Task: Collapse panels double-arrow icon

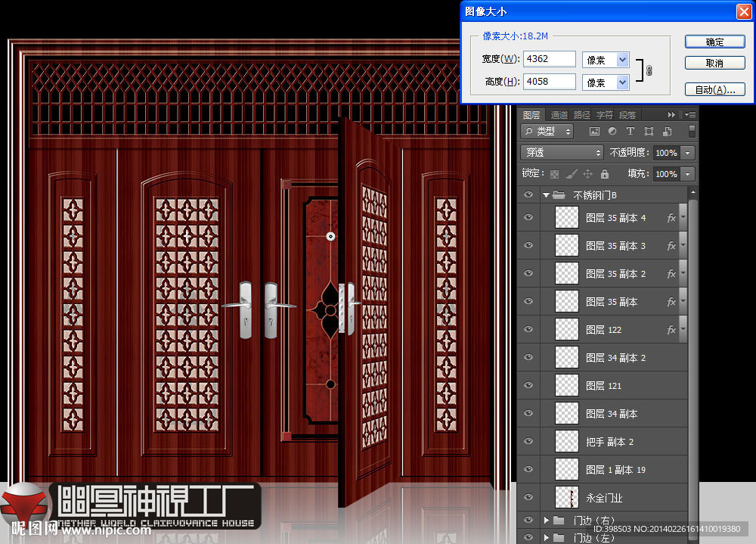Action: point(671,115)
